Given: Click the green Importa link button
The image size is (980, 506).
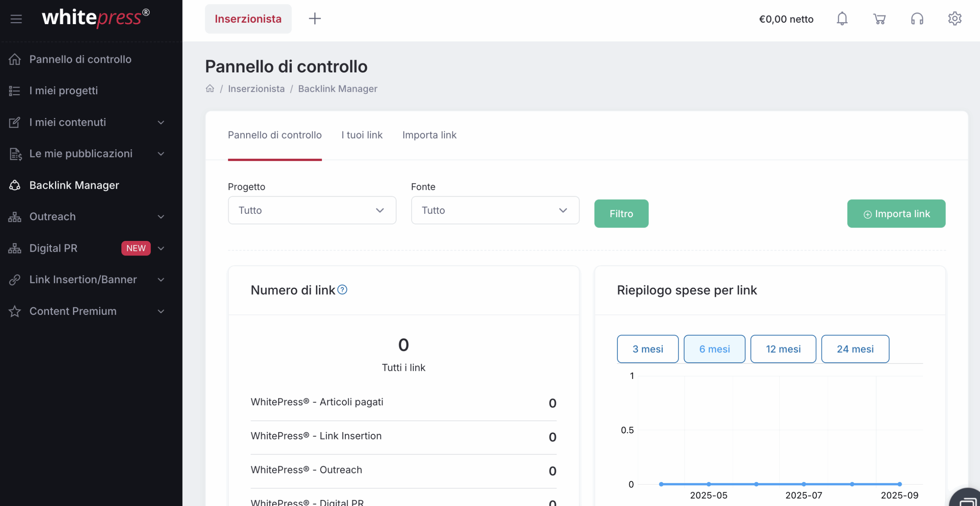Looking at the screenshot, I should pyautogui.click(x=896, y=214).
